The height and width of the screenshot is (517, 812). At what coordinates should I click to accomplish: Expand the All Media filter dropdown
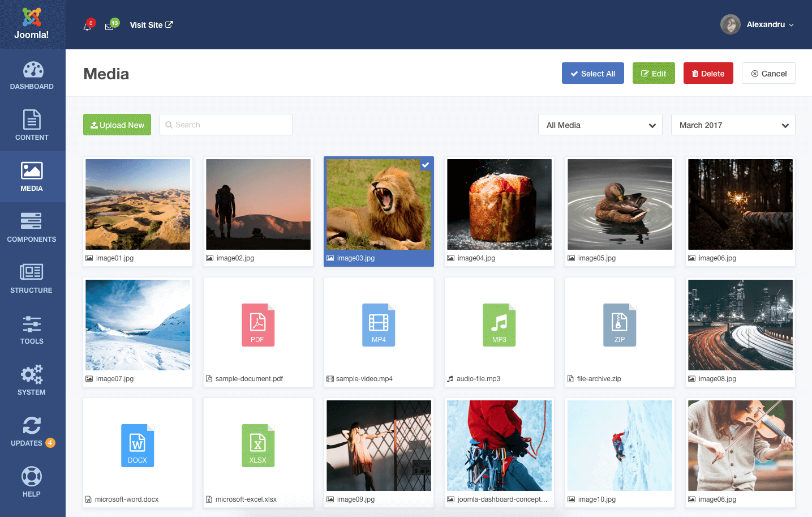pyautogui.click(x=600, y=125)
